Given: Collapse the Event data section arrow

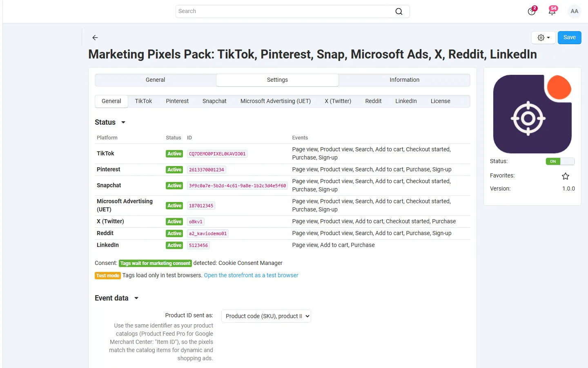Looking at the screenshot, I should [x=136, y=298].
